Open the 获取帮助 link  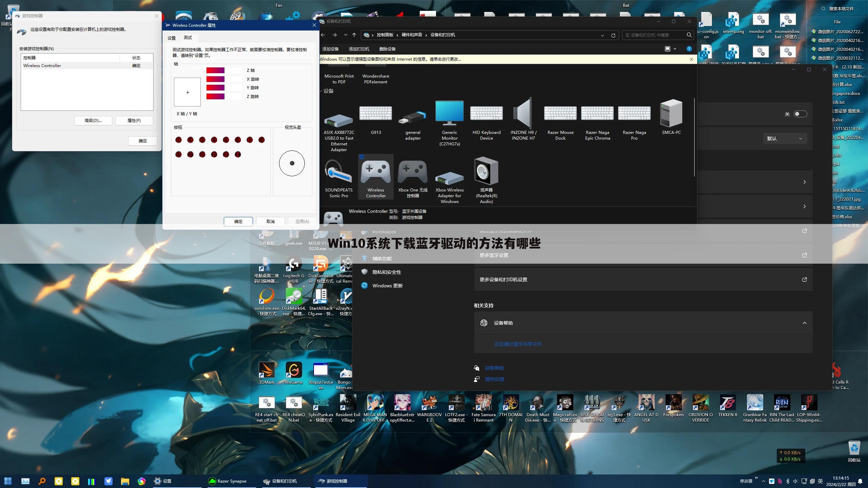494,368
